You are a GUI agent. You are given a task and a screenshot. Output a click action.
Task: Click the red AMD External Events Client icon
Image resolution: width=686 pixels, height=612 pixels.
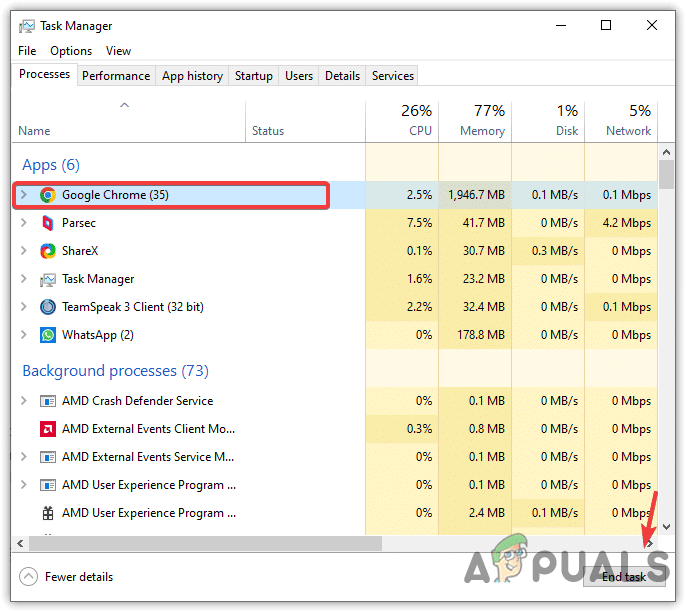point(48,429)
